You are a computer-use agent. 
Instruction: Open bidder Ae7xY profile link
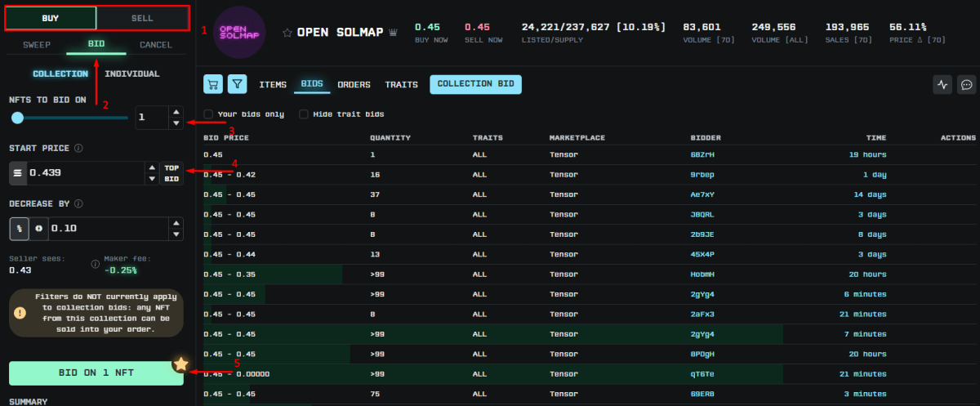(703, 194)
